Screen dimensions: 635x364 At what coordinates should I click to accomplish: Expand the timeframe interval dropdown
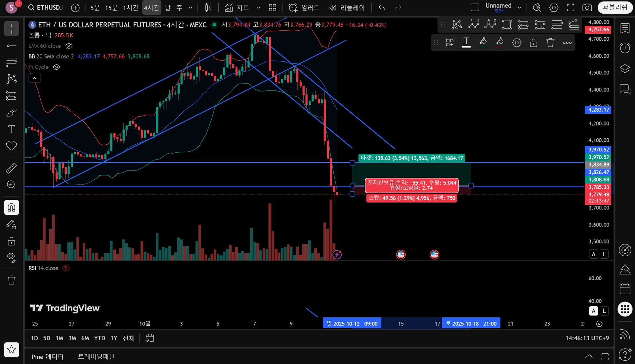pos(190,8)
